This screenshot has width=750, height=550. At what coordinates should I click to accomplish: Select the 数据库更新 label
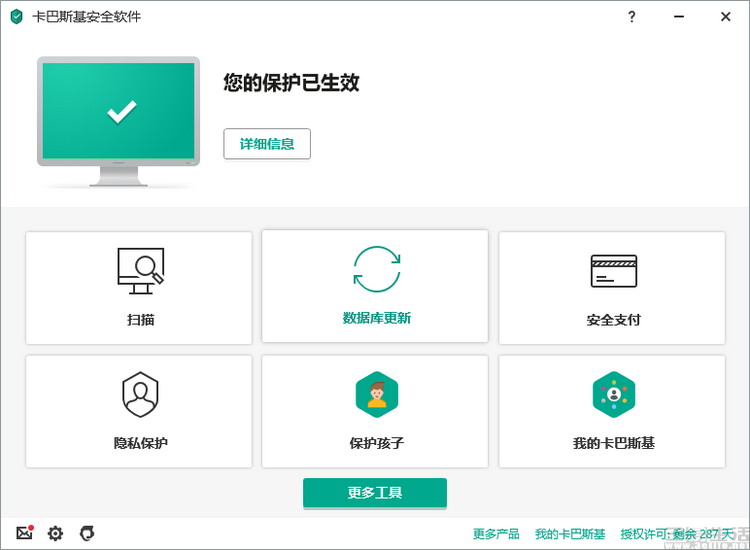(x=376, y=318)
